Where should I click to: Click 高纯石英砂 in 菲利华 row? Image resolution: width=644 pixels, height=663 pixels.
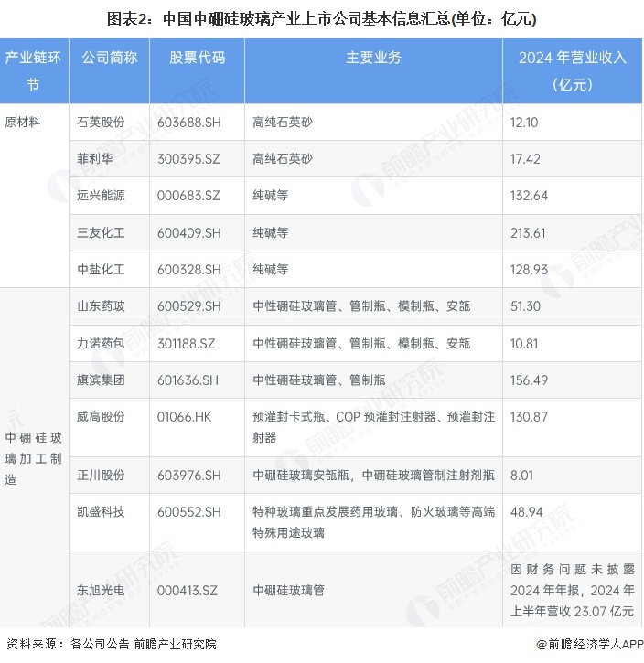pyautogui.click(x=283, y=159)
